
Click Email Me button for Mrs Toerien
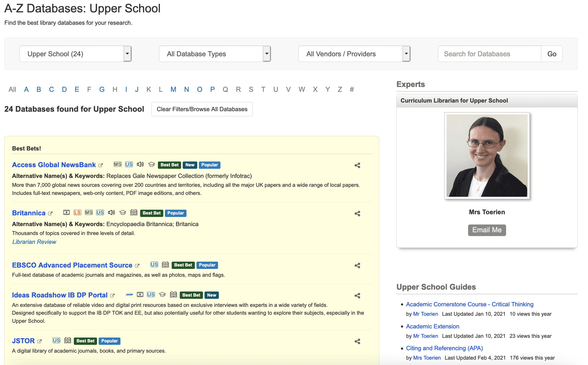(487, 230)
